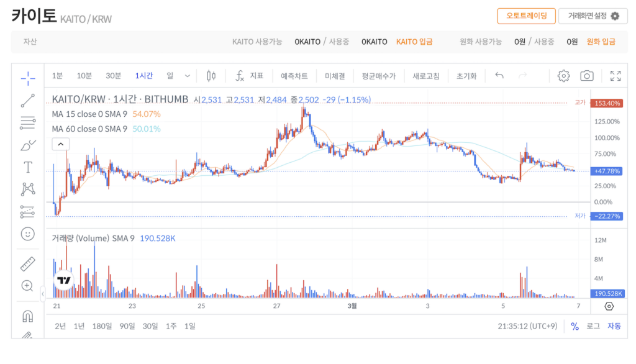The width and height of the screenshot is (636, 364).
Task: Select the trend line drawing tool
Action: [27, 101]
